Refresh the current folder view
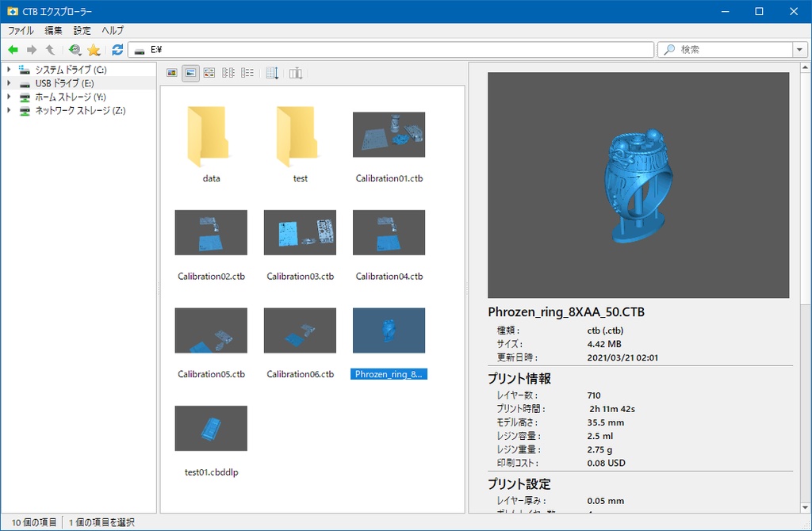This screenshot has height=531, width=812. (117, 50)
